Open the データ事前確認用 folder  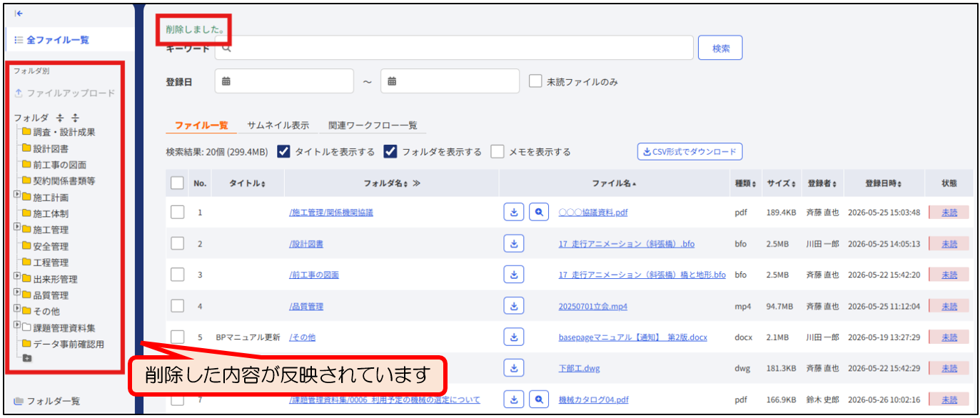coord(63,344)
